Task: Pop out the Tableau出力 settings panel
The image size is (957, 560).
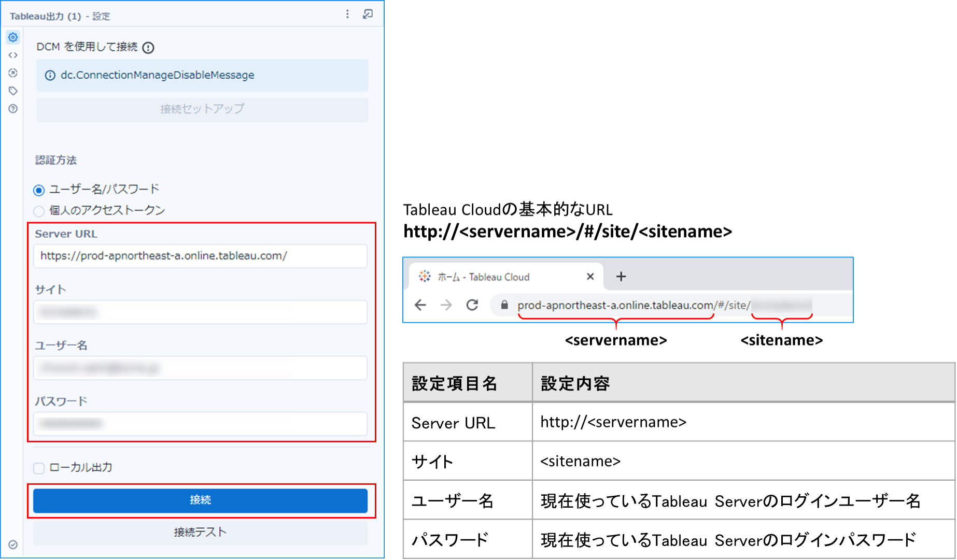Action: pos(368,14)
